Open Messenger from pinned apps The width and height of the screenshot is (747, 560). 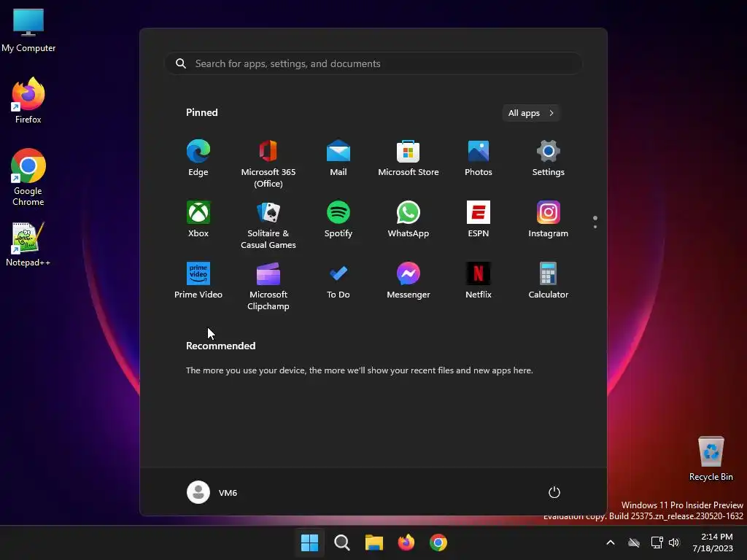[x=409, y=281]
